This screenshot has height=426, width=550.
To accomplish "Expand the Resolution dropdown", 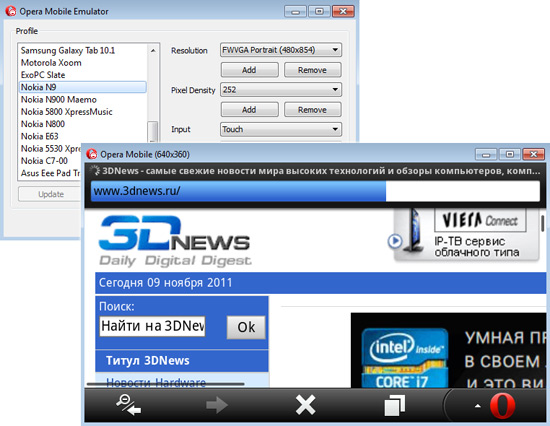I will 281,50.
